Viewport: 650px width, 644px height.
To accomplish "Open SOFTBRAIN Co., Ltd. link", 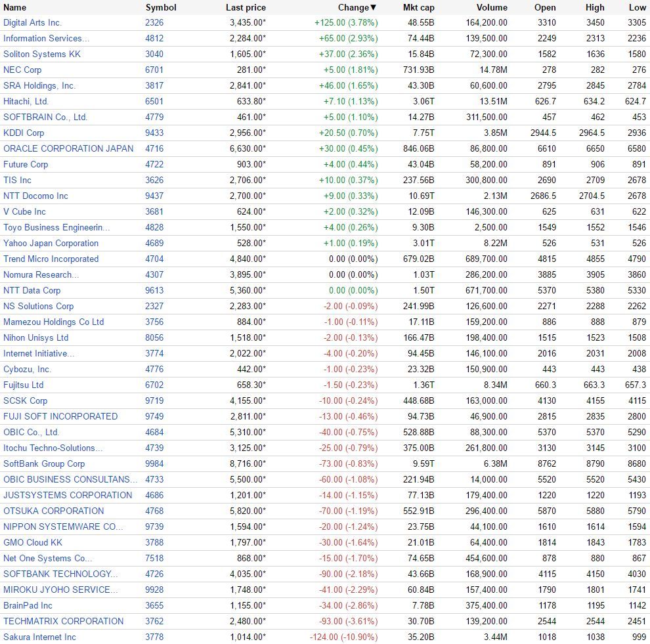I will 45,117.
